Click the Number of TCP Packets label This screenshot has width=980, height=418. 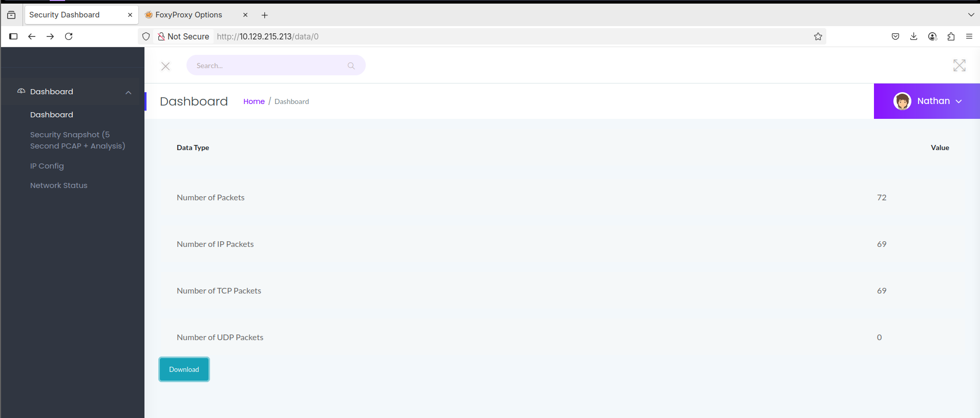pyautogui.click(x=219, y=291)
